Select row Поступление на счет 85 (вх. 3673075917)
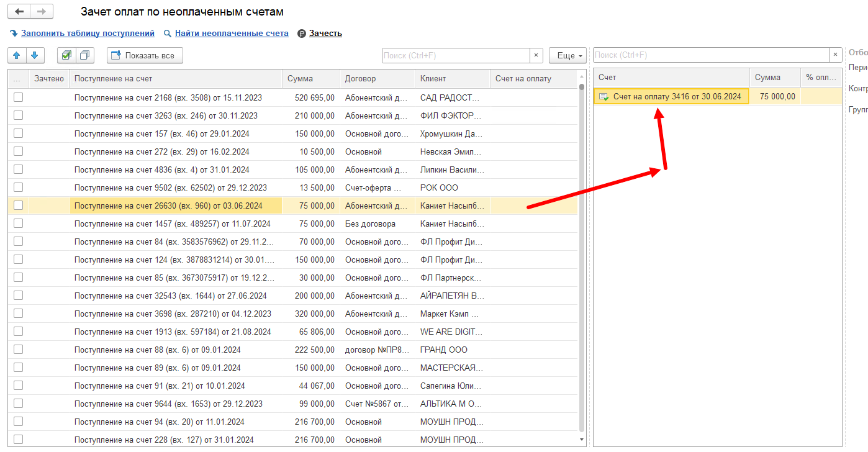Screen dimensions: 868x452 pos(293,278)
